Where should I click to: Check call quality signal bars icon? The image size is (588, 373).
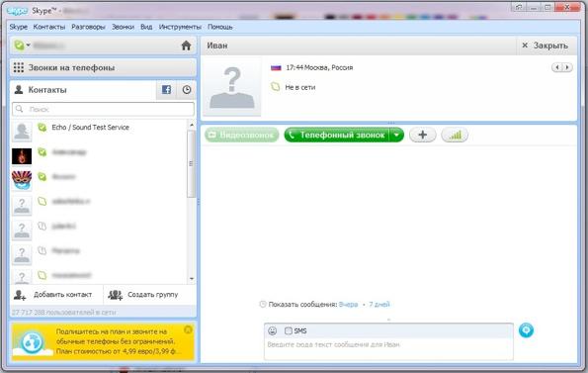point(455,135)
